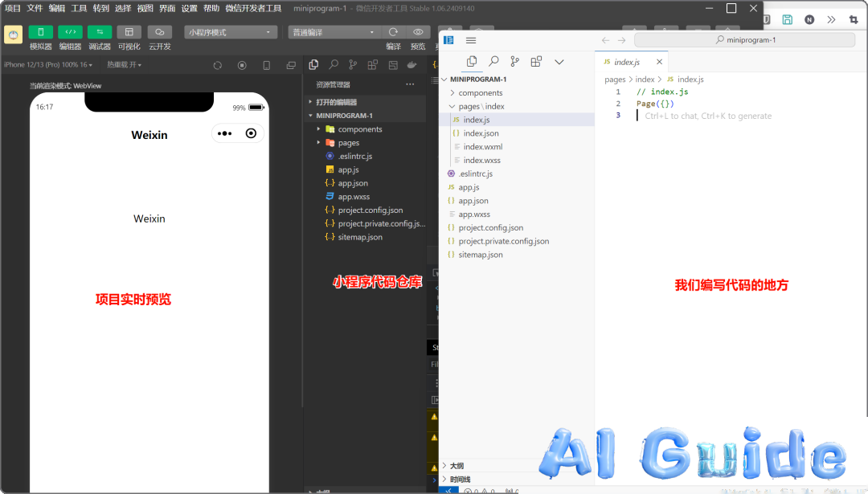The height and width of the screenshot is (494, 868).
Task: Toggle the 调试器 debugger panel button
Action: (x=100, y=32)
